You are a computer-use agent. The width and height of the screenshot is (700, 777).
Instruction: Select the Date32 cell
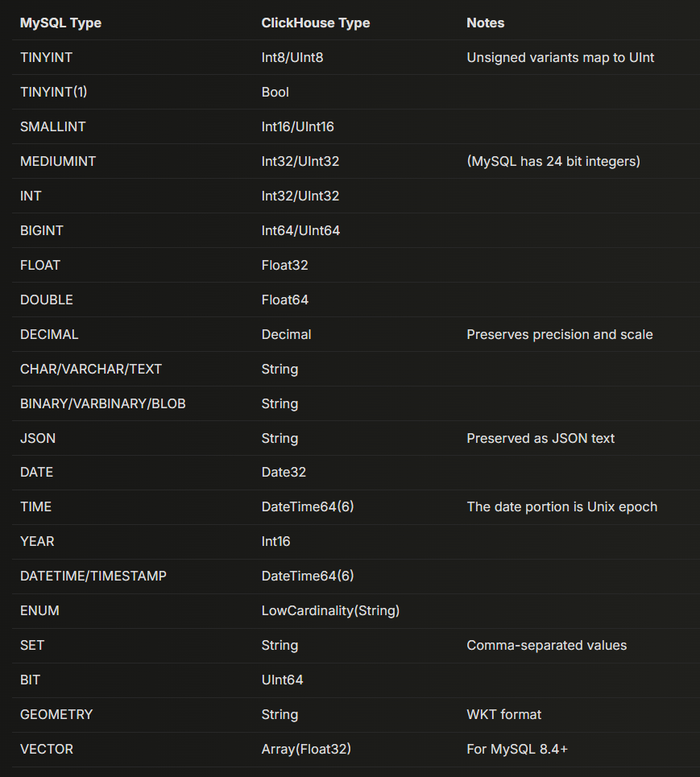(x=284, y=472)
